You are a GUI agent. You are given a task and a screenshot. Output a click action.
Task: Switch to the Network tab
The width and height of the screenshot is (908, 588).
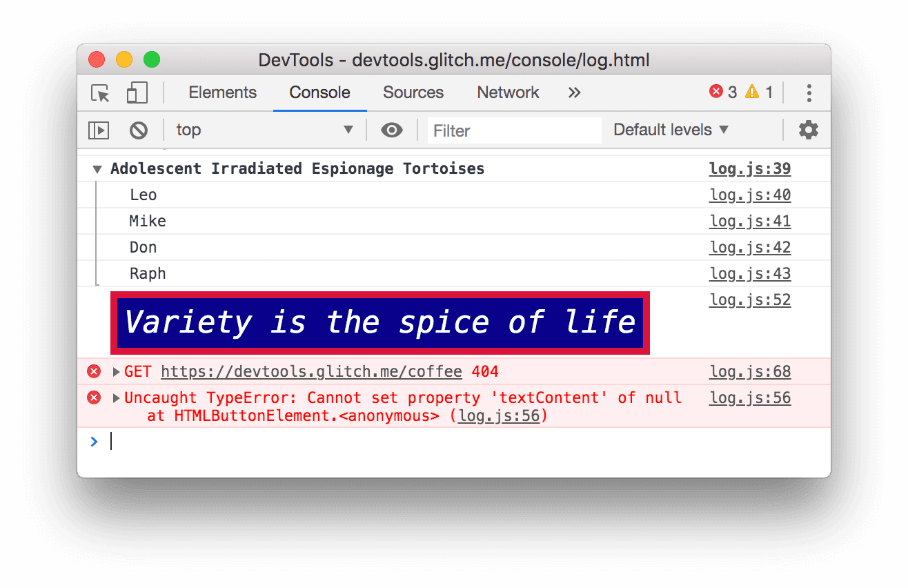click(508, 92)
